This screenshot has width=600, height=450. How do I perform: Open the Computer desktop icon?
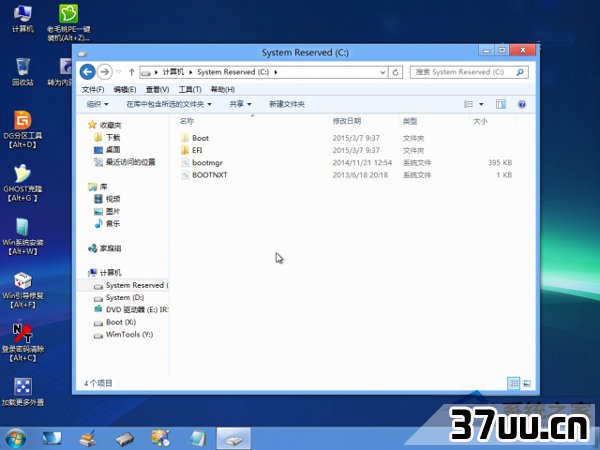(x=23, y=19)
